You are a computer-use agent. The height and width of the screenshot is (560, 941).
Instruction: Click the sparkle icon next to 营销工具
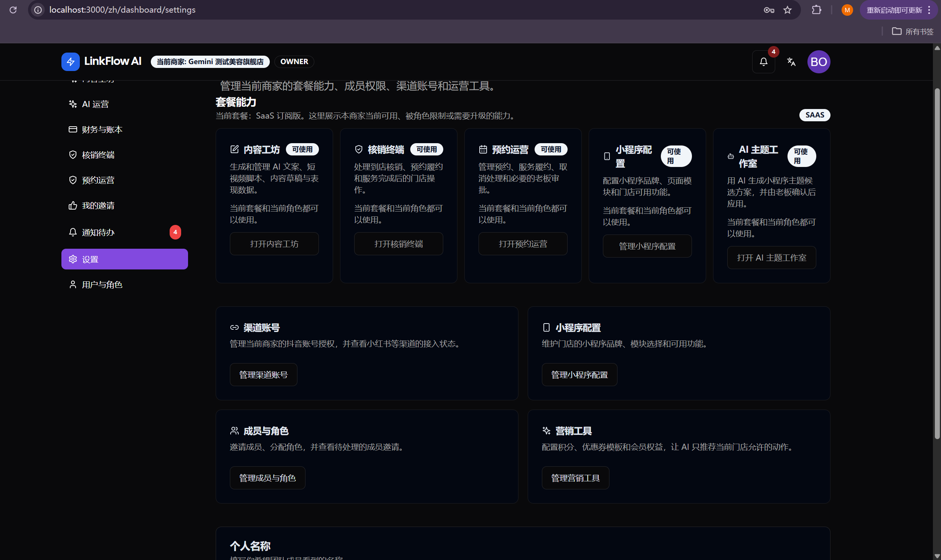(546, 431)
